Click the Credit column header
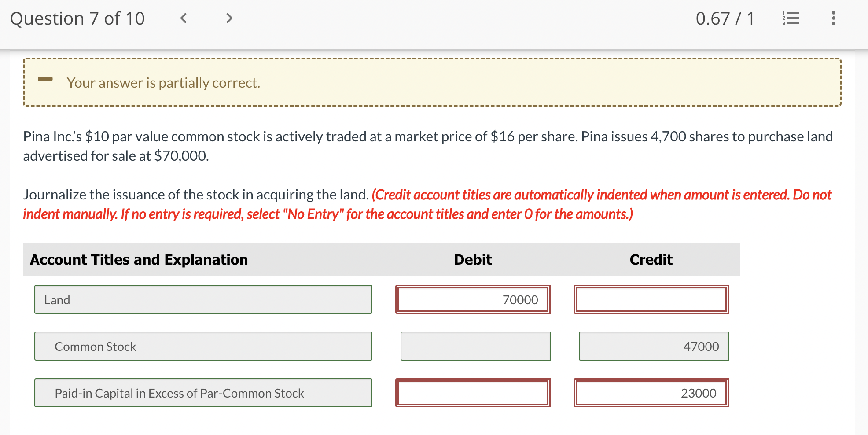The width and height of the screenshot is (868, 435). [x=651, y=259]
